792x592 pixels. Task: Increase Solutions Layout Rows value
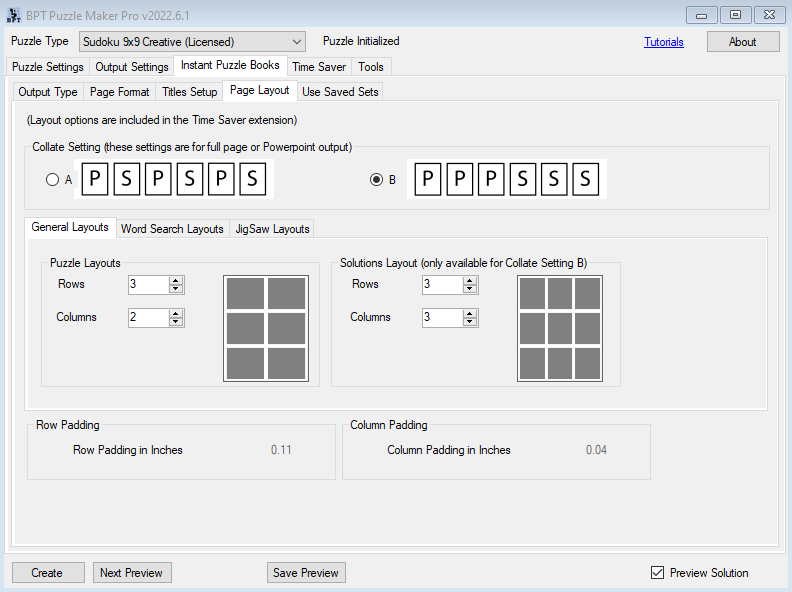470,280
